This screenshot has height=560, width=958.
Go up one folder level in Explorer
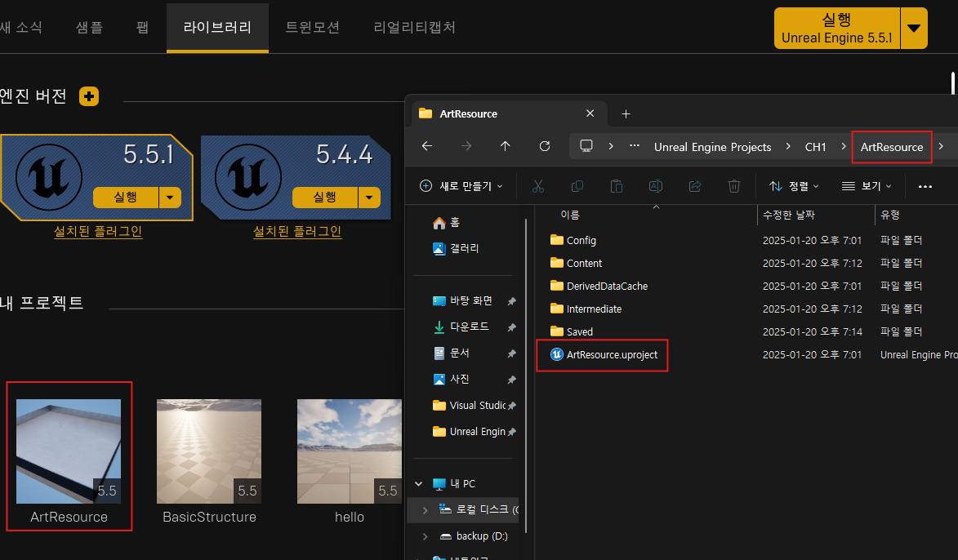[506, 147]
